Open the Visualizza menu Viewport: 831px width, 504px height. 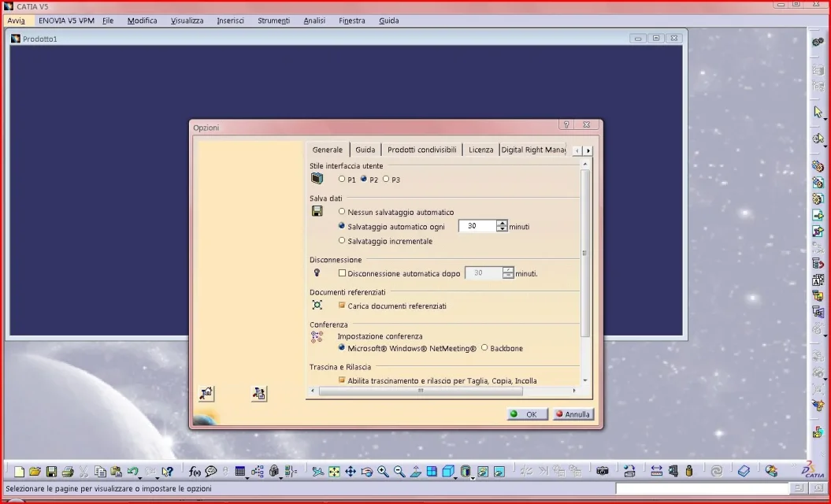tap(187, 20)
